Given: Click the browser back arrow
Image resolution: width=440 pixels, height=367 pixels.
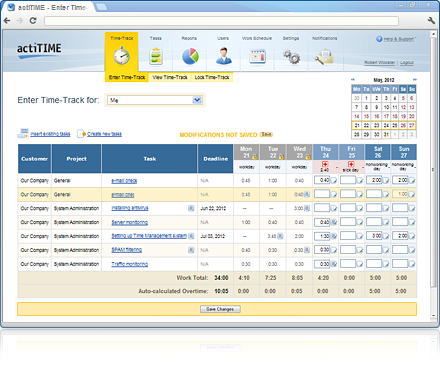Looking at the screenshot, I should (x=7, y=21).
